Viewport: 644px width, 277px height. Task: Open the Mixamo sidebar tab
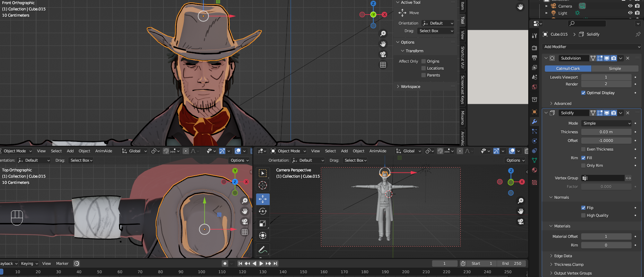tap(463, 118)
